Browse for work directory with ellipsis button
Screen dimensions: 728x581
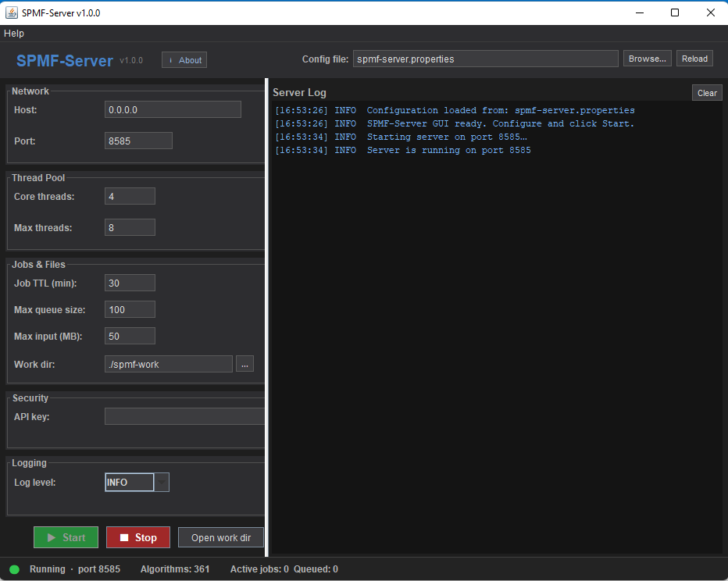pos(244,364)
